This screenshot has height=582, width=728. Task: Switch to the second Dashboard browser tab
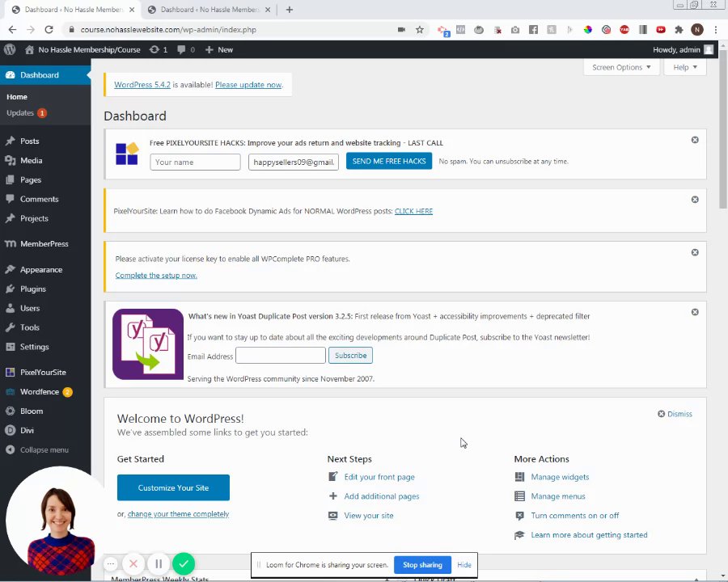(x=210, y=10)
